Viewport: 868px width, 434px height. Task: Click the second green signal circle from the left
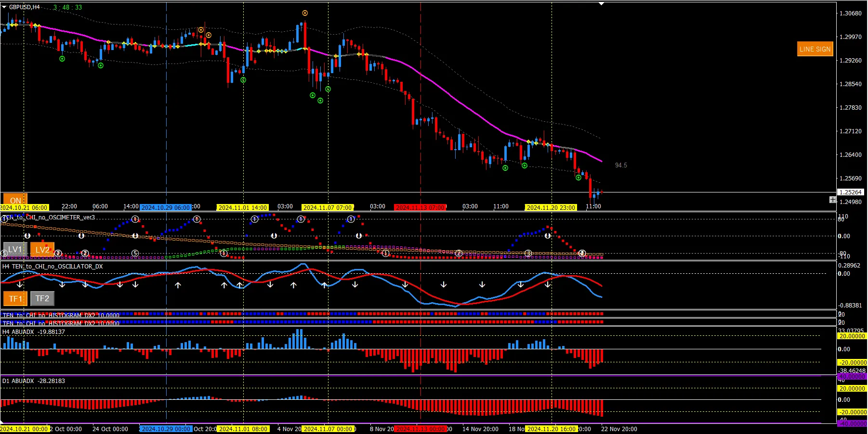point(101,65)
